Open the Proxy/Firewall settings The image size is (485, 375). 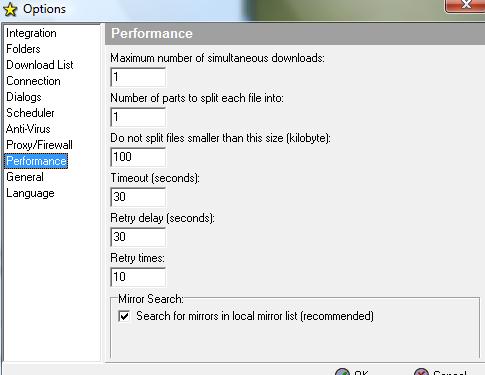click(39, 145)
